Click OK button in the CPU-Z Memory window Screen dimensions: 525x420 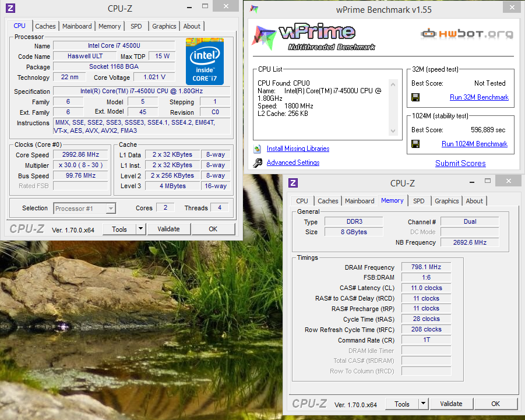tap(495, 404)
